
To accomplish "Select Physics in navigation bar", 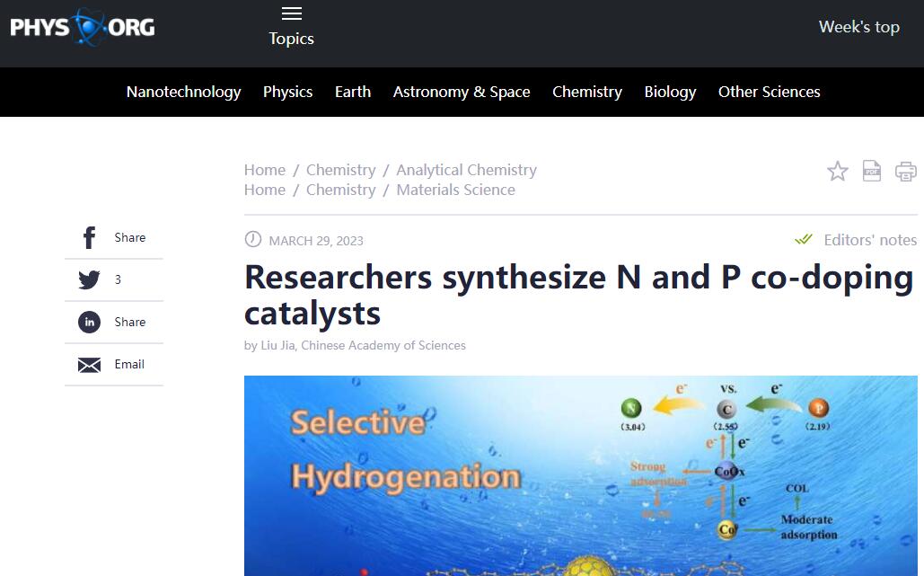I will tap(287, 92).
